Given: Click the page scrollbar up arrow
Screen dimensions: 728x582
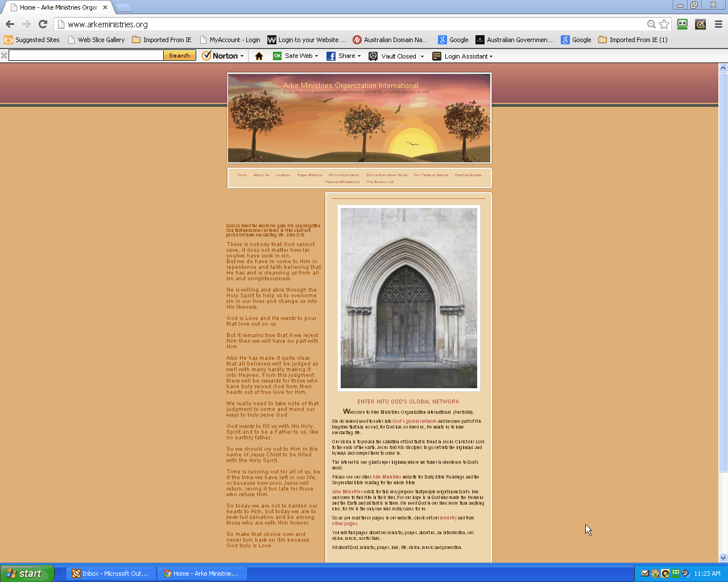Looking at the screenshot, I should (x=723, y=68).
